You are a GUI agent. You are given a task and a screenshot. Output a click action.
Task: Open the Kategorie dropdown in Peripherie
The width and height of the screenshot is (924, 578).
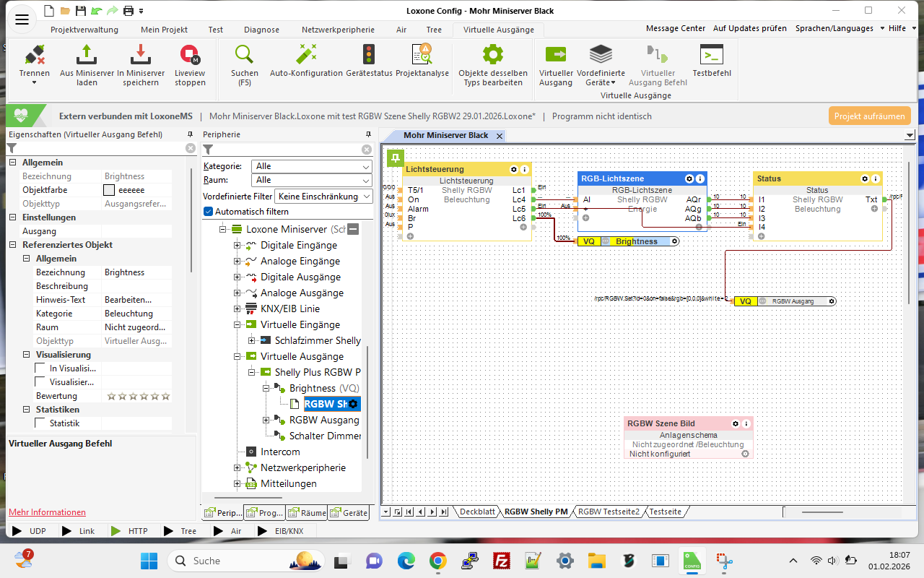click(312, 166)
